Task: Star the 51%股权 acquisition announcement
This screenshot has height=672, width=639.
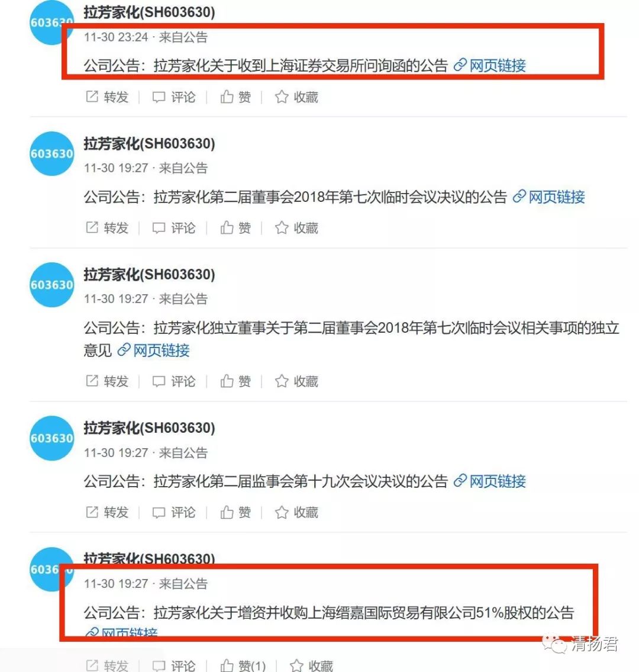Action: (311, 665)
